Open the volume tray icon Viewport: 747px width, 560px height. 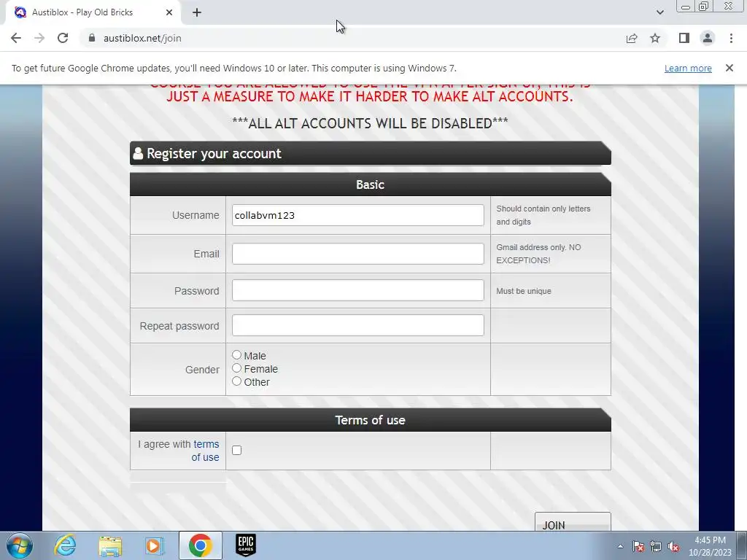(673, 546)
